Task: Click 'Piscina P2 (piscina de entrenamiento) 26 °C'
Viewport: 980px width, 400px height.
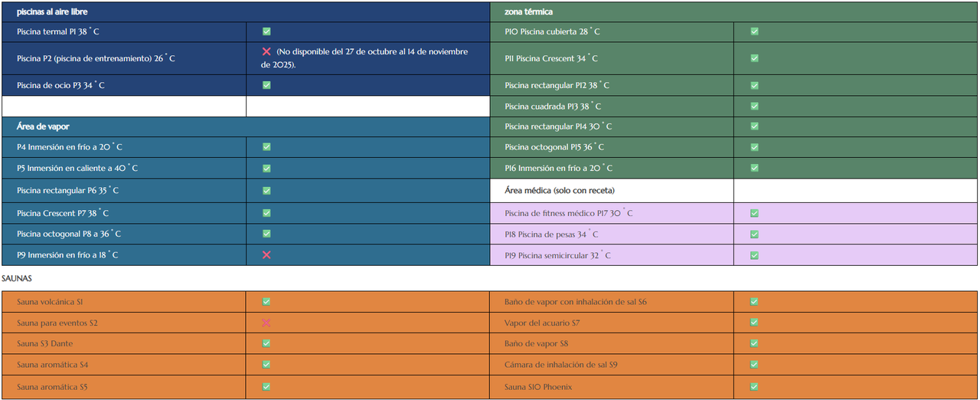Action: (x=96, y=58)
